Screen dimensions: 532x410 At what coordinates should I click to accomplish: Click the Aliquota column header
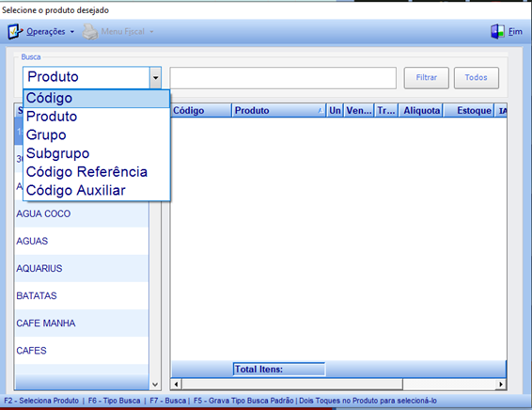(421, 111)
